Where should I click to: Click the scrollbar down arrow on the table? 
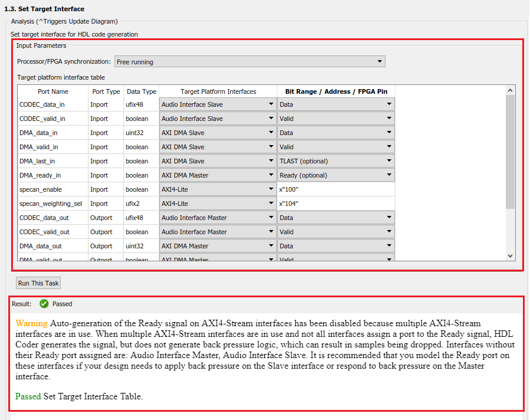(x=511, y=255)
